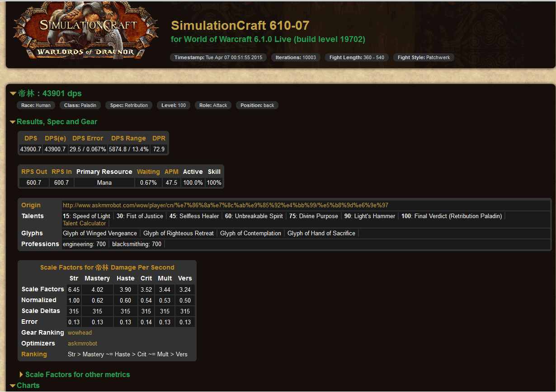Click the APM column header

171,172
